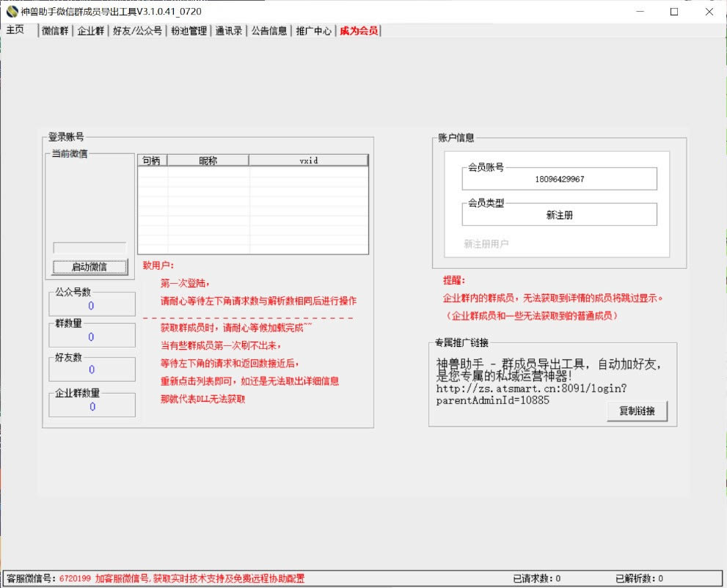This screenshot has height=588, width=727.
Task: Click the 启动微信 button
Action: 89,267
